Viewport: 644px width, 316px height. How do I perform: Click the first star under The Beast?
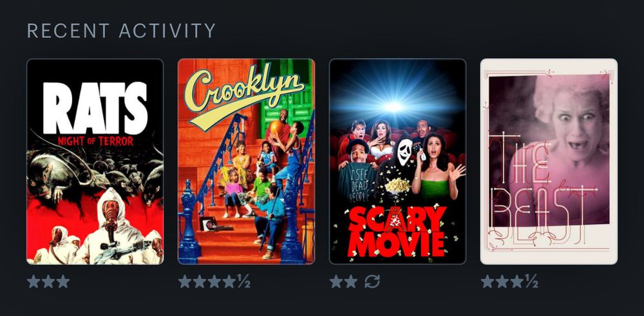[488, 281]
